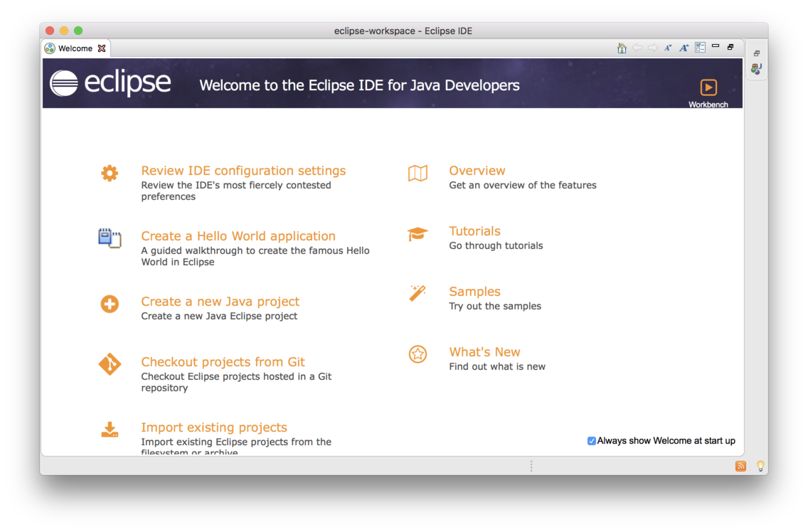This screenshot has width=808, height=532.
Task: Click 'Find out what is new' description
Action: click(x=496, y=366)
